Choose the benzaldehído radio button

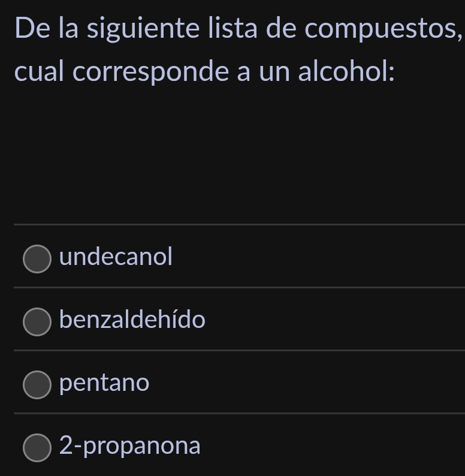pyautogui.click(x=37, y=321)
